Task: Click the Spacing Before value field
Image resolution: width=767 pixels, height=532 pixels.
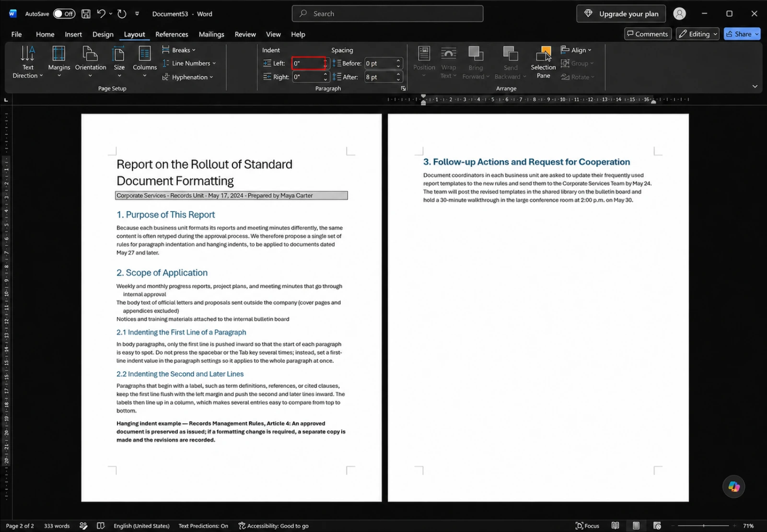Action: pos(379,63)
